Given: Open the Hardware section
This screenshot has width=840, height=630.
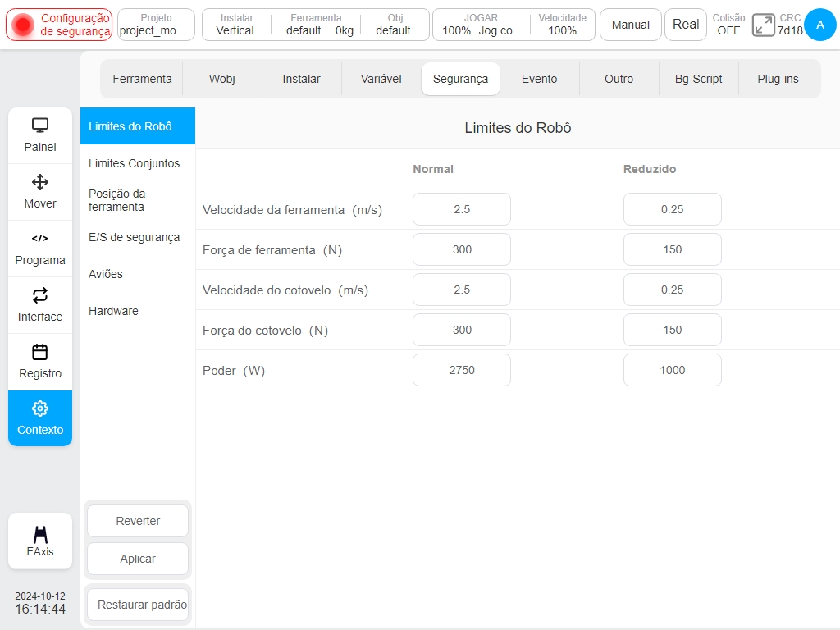Looking at the screenshot, I should 138,311.
